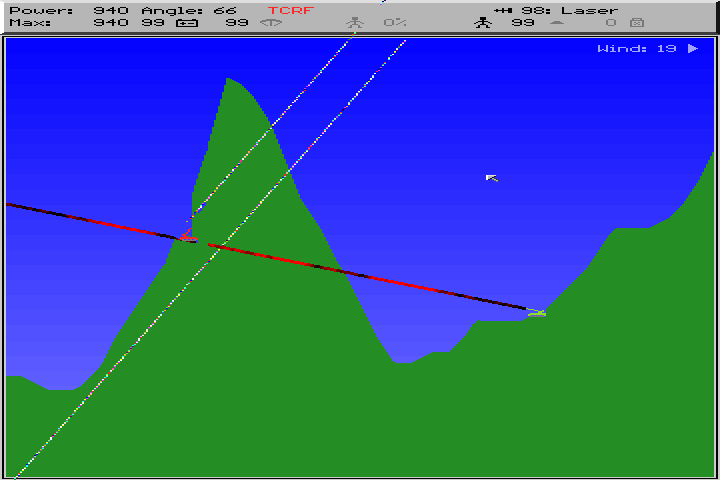Click the Angle label text

(x=173, y=10)
